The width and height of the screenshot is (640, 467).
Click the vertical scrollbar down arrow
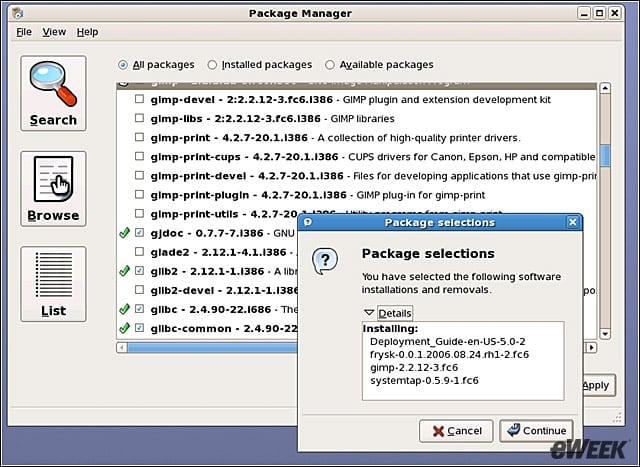(605, 334)
